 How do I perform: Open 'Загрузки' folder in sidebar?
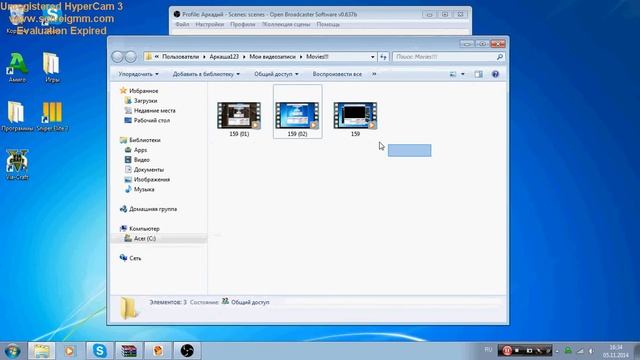click(x=141, y=101)
